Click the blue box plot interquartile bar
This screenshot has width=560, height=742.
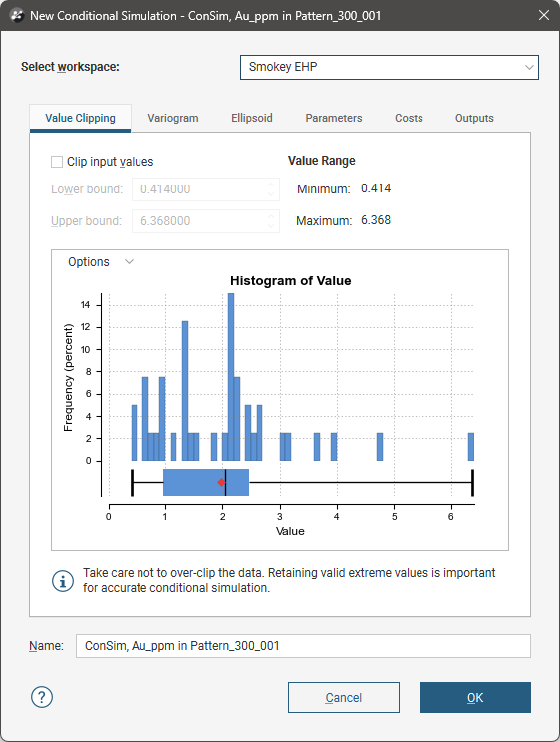[x=206, y=483]
